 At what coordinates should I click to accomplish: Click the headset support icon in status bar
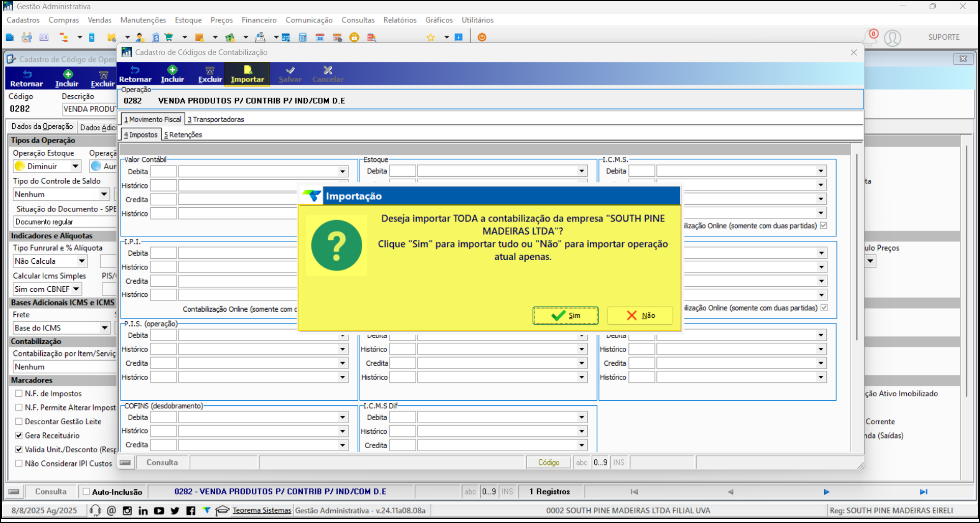tap(95, 510)
